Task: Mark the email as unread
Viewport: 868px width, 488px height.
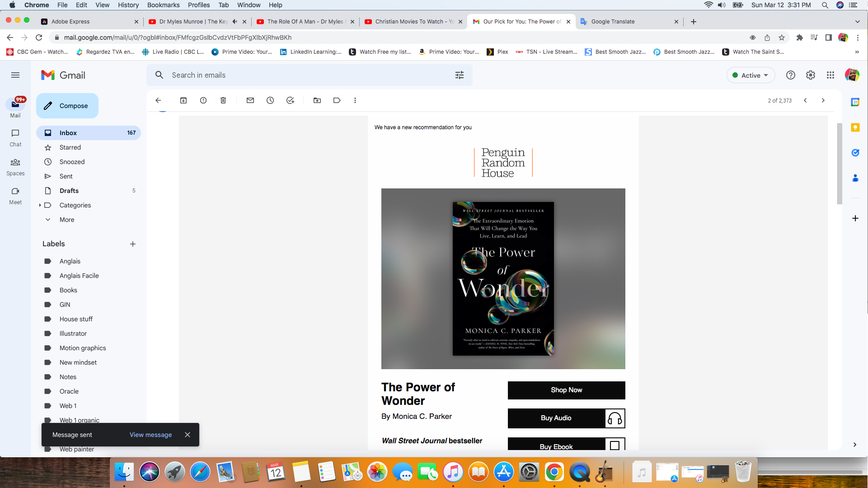Action: click(x=250, y=100)
